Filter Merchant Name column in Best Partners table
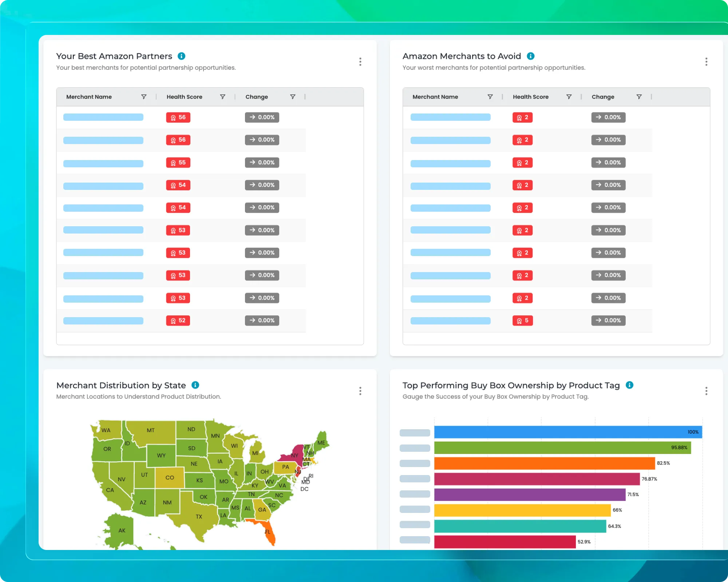Viewport: 728px width, 582px height. (x=144, y=97)
